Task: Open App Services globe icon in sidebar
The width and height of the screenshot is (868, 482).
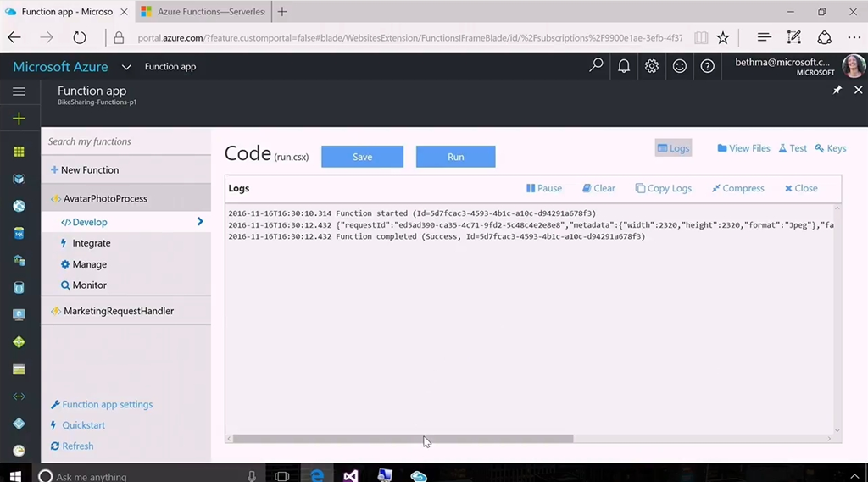Action: click(19, 206)
